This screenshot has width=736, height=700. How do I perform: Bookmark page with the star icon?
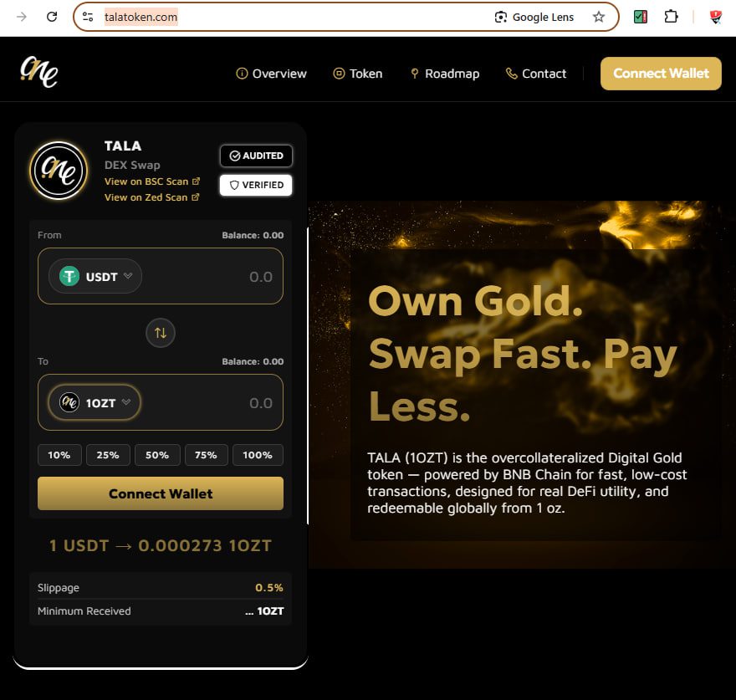599,17
